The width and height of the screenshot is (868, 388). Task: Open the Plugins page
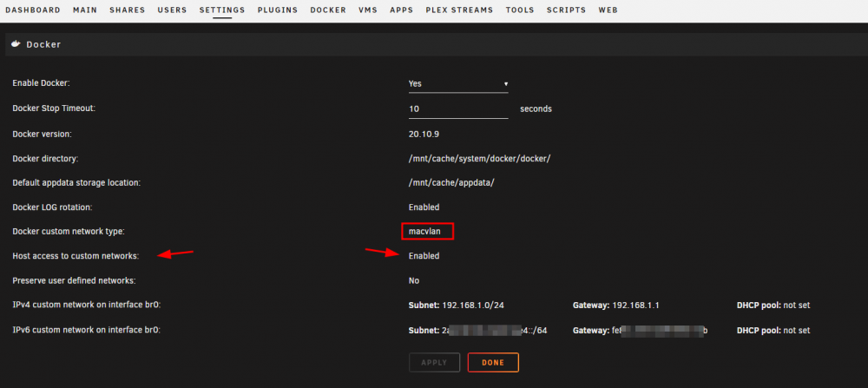coord(278,10)
